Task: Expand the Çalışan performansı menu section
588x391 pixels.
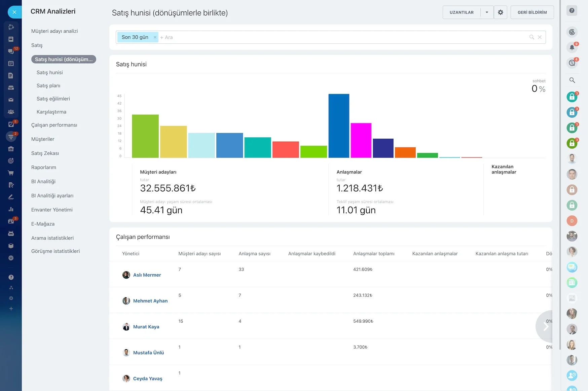Action: 54,125
